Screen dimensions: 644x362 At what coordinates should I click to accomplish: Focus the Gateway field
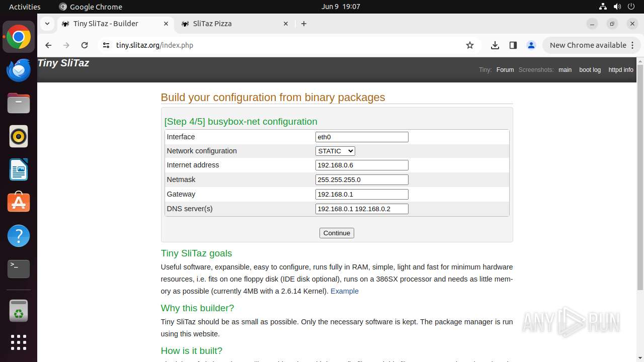click(x=362, y=194)
